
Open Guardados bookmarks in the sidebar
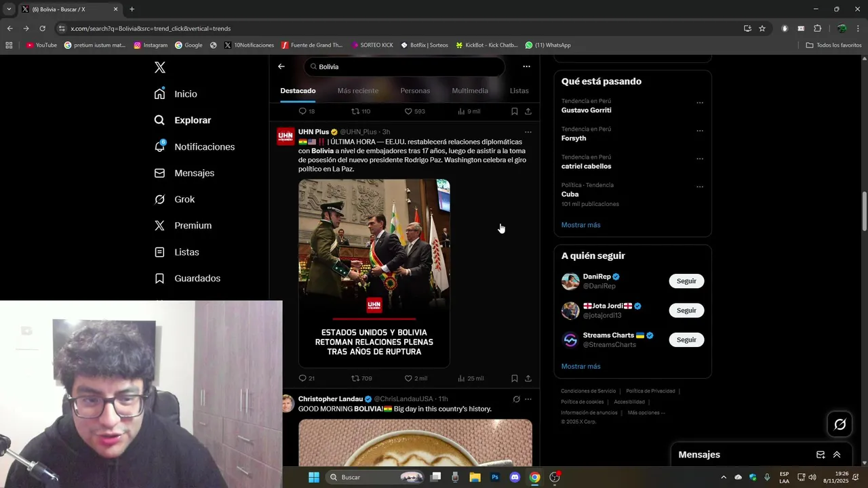pyautogui.click(x=188, y=278)
